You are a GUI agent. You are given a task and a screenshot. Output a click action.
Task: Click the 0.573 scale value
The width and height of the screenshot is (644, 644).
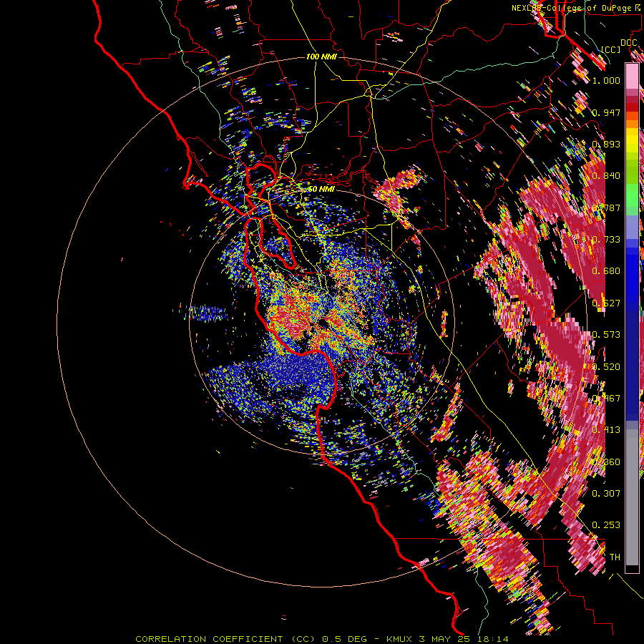606,335
